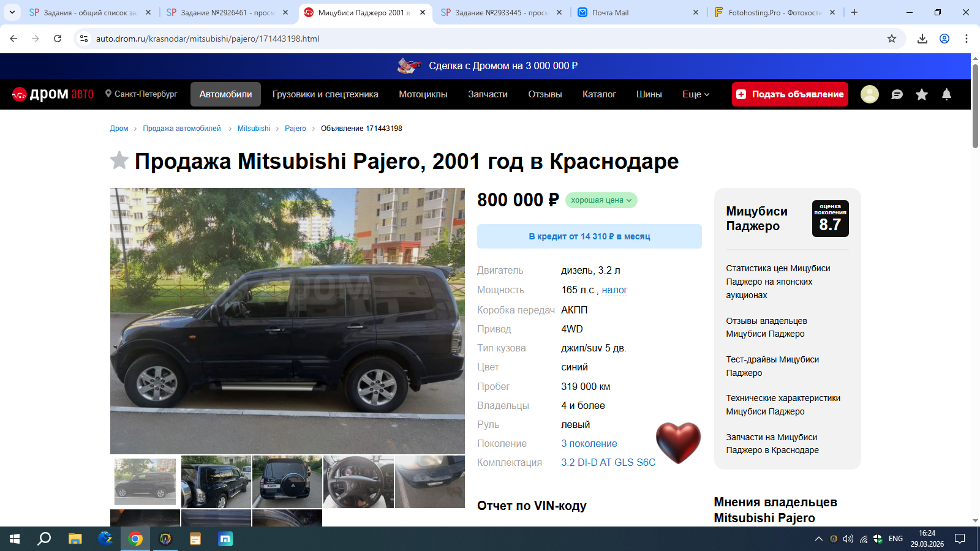980x551 pixels.
Task: Open Шины section
Action: tap(649, 94)
